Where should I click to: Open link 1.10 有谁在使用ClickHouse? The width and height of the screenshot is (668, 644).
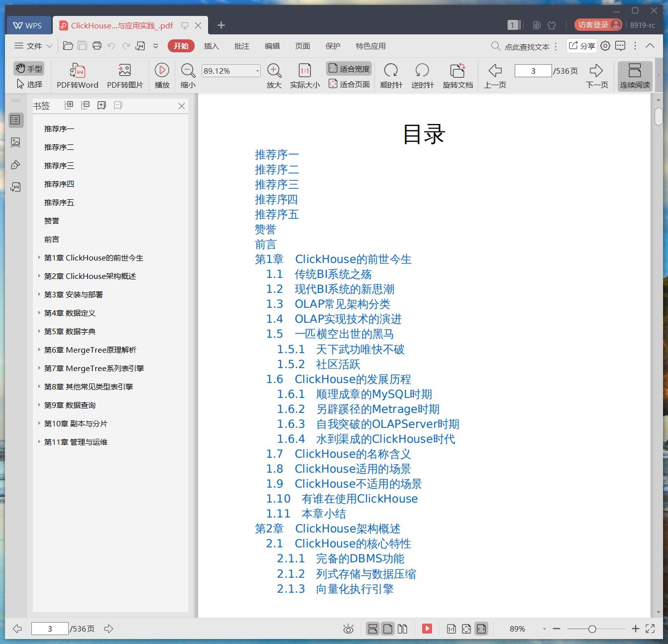(341, 499)
